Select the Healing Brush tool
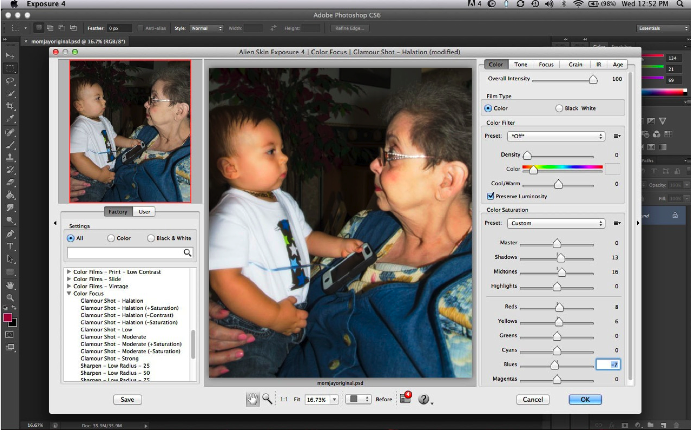 pyautogui.click(x=10, y=132)
